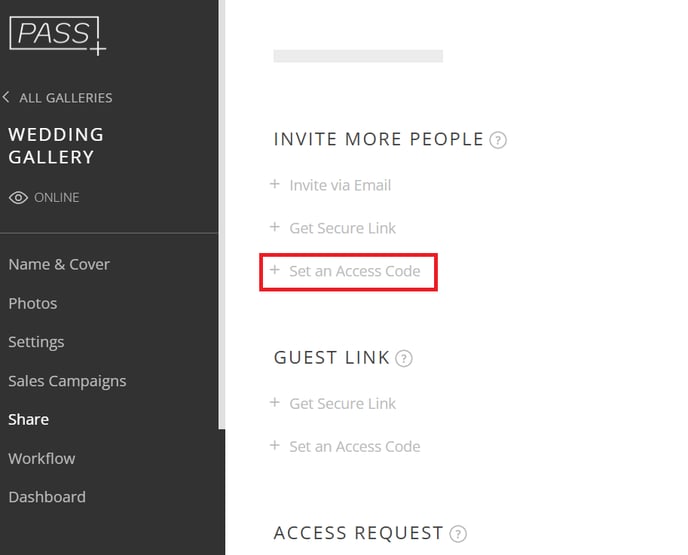Image resolution: width=688 pixels, height=555 pixels.
Task: Click plus icon beside Invite via Email
Action: 275,184
